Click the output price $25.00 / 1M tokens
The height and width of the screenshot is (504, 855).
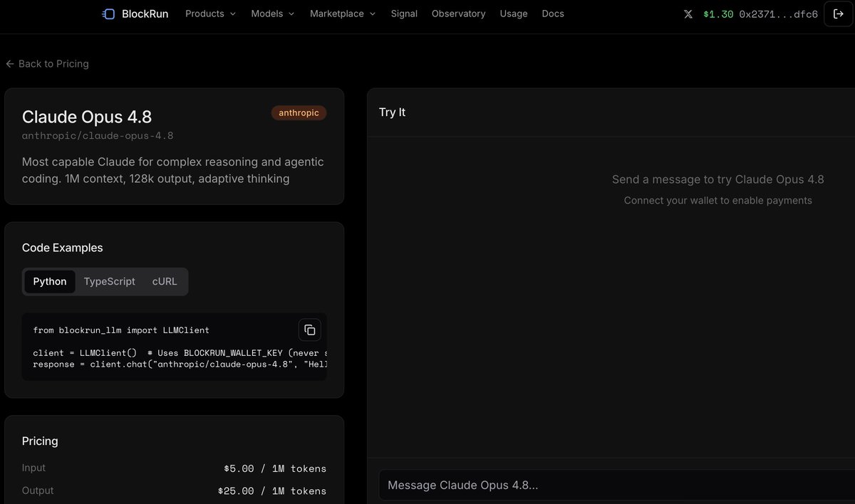point(272,491)
